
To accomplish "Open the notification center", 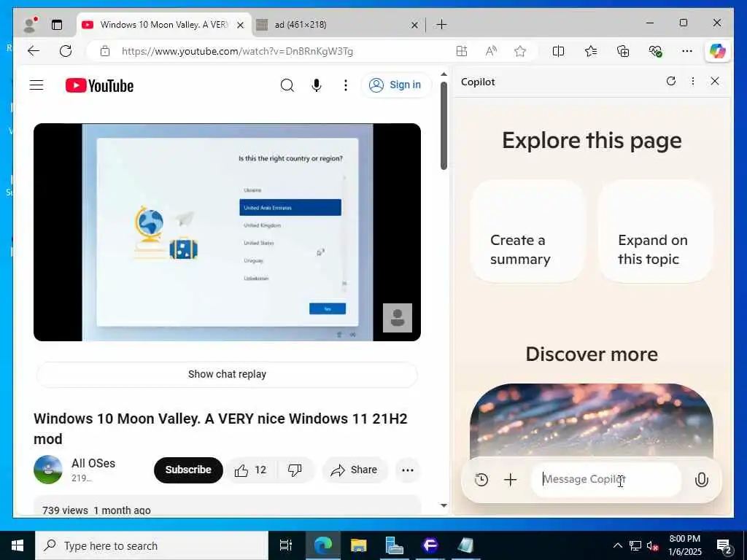I will tap(724, 546).
